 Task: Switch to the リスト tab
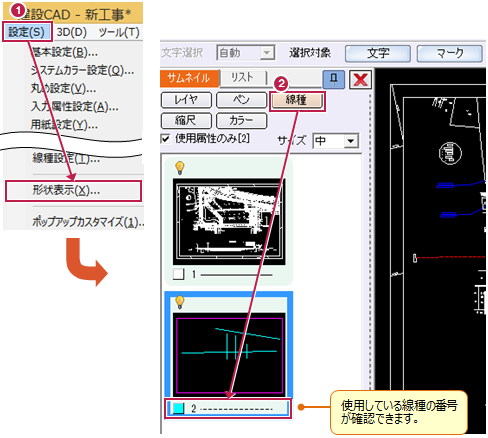coord(243,78)
